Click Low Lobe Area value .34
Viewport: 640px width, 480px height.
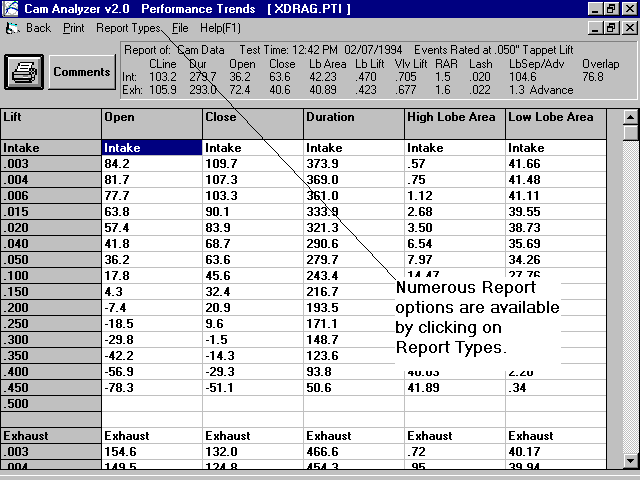556,388
